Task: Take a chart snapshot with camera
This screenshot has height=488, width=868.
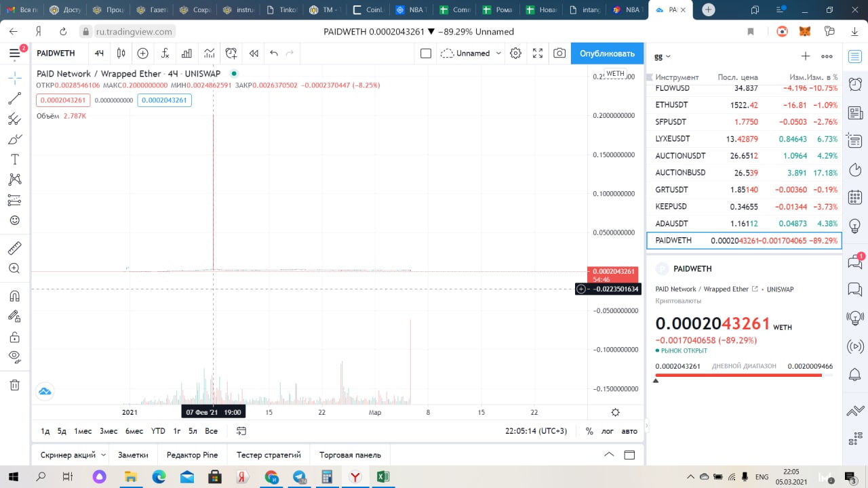Action: tap(559, 54)
